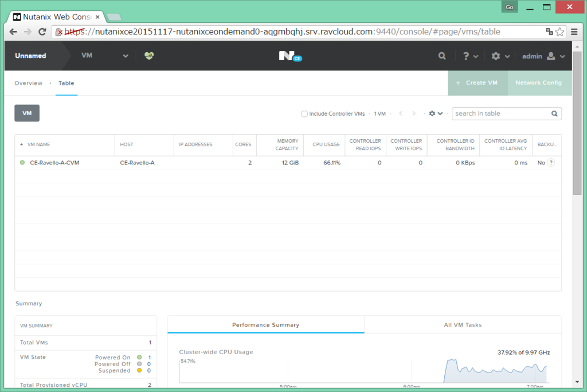The image size is (587, 392).
Task: Click the 0 KBps bandwidth value
Action: pyautogui.click(x=465, y=163)
